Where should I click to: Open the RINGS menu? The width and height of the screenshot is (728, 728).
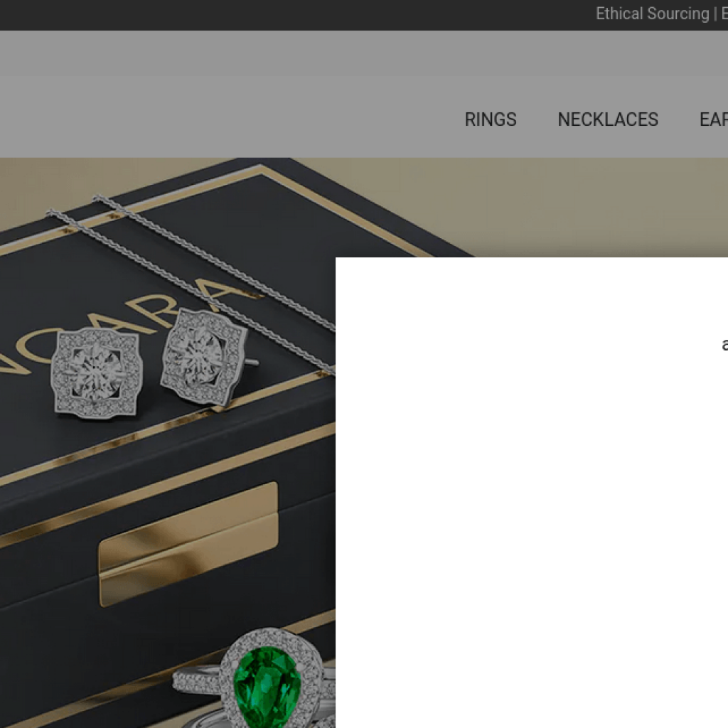(x=491, y=119)
